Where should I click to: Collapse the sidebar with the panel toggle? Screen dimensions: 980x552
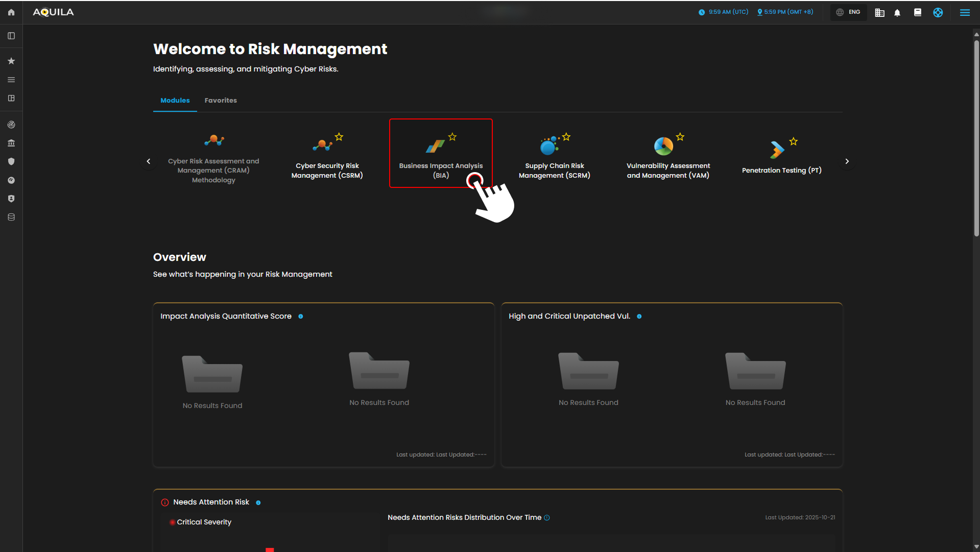point(11,36)
